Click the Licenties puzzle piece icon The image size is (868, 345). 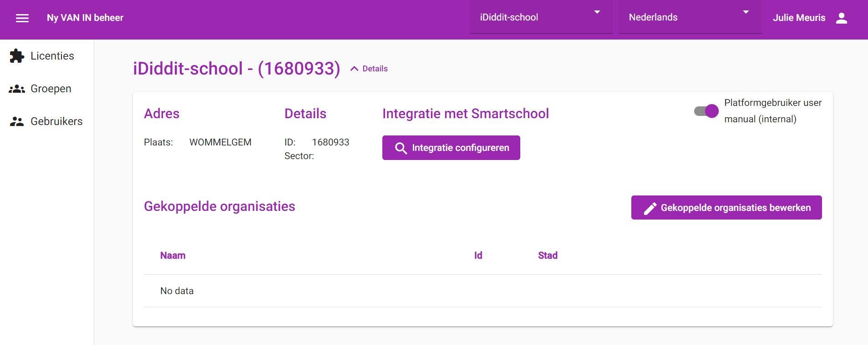pos(17,56)
